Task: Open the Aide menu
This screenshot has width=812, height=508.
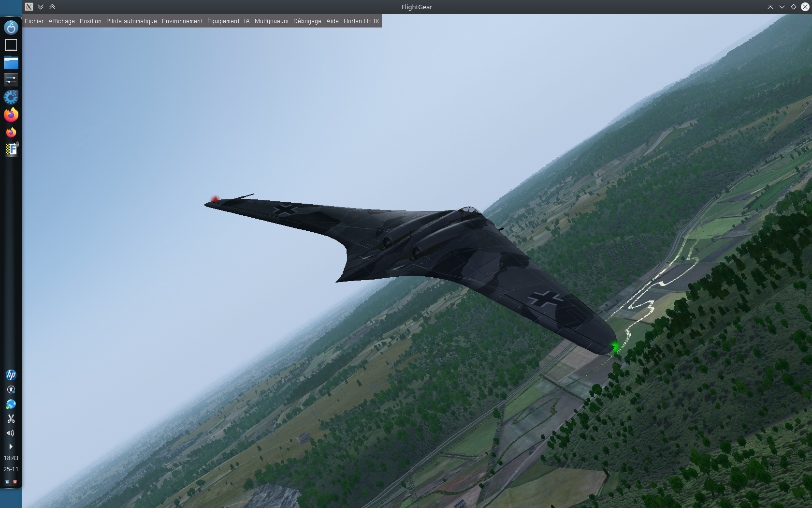Action: pyautogui.click(x=333, y=21)
